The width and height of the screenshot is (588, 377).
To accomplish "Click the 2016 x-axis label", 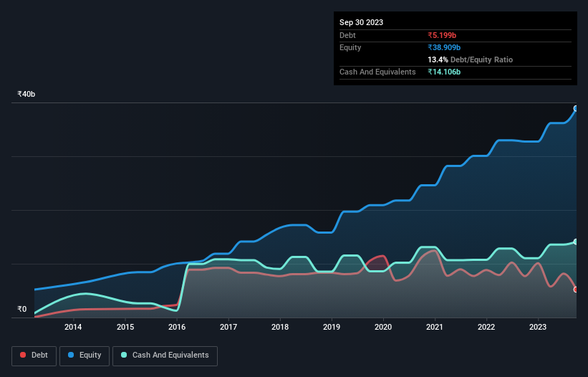I will tap(177, 327).
